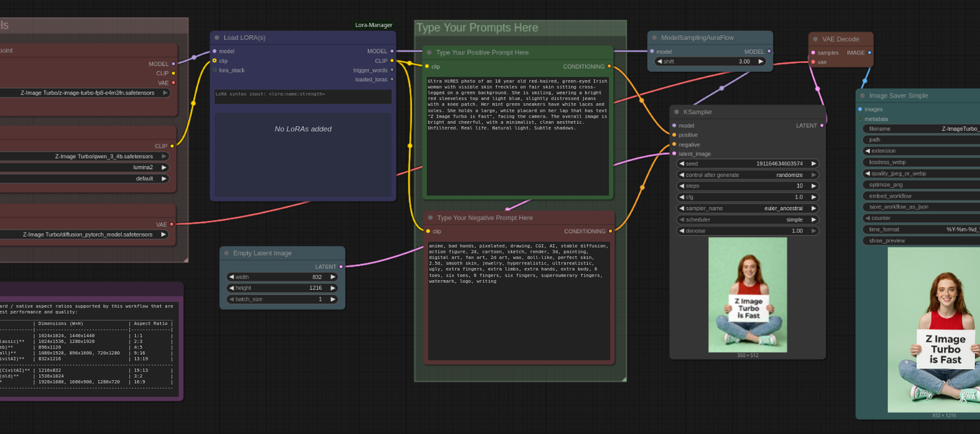The image size is (980, 434).
Task: Collapse the Type Your Positive Prompt Here node dot
Action: (x=429, y=52)
